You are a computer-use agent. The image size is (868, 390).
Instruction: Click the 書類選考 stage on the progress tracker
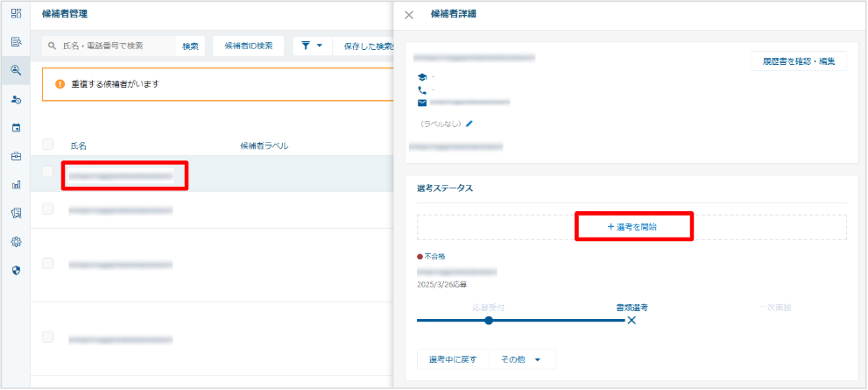pyautogui.click(x=631, y=308)
